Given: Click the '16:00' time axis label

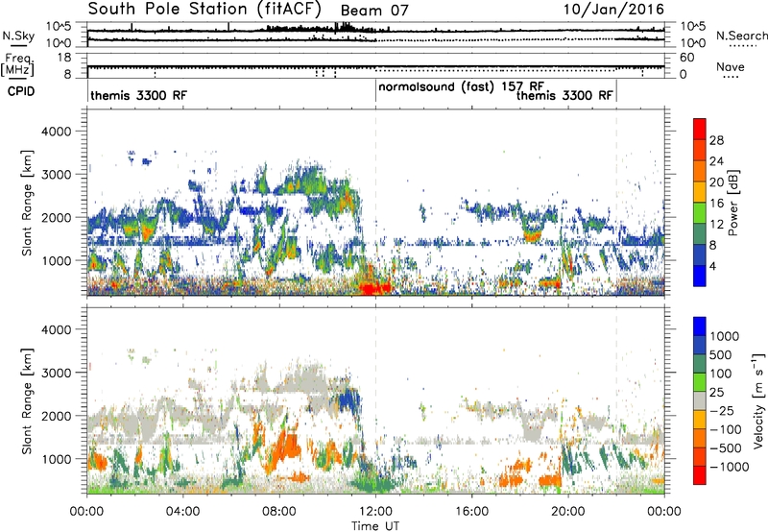Looking at the screenshot, I should (471, 512).
